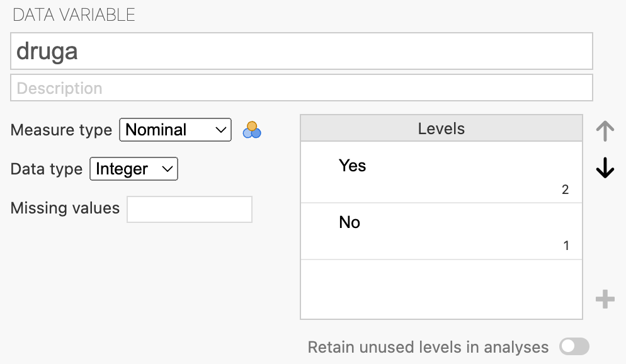Viewport: 626px width, 364px height.
Task: Toggle Retain unused levels in analyses
Action: pos(574,346)
